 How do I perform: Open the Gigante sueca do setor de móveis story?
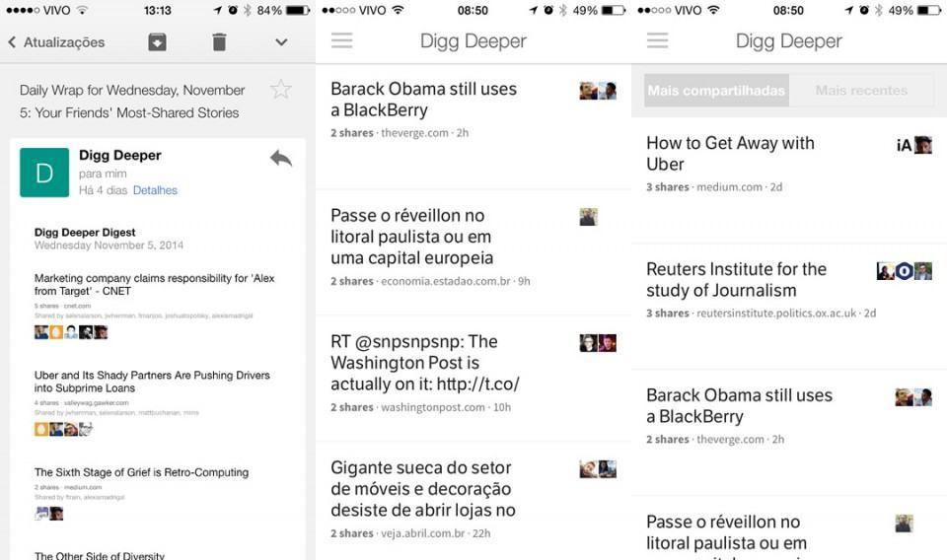[423, 489]
